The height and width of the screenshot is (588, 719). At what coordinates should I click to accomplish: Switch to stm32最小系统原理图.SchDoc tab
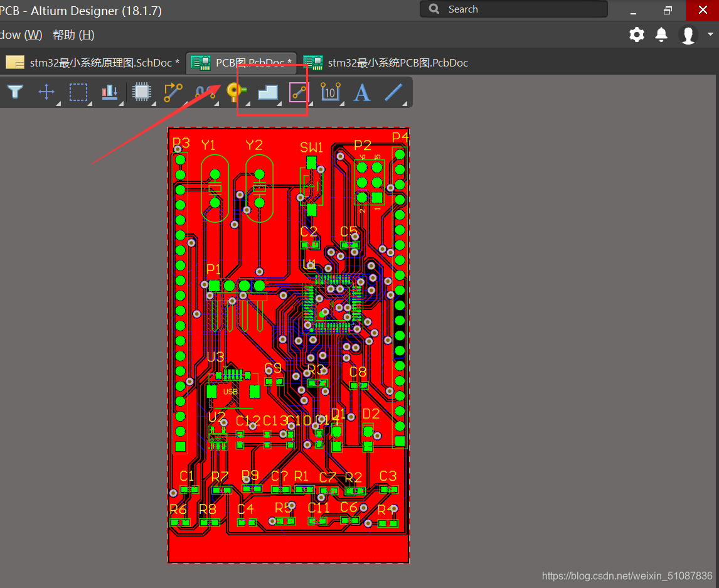click(x=94, y=63)
